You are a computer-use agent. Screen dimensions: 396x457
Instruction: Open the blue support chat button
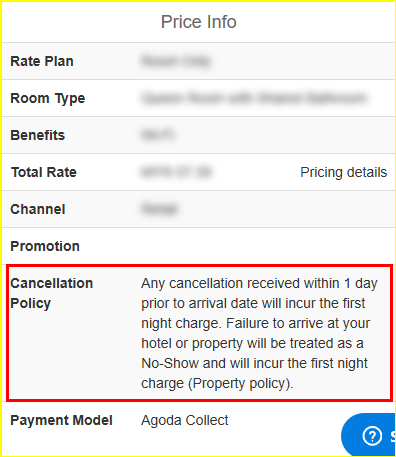[x=368, y=435]
